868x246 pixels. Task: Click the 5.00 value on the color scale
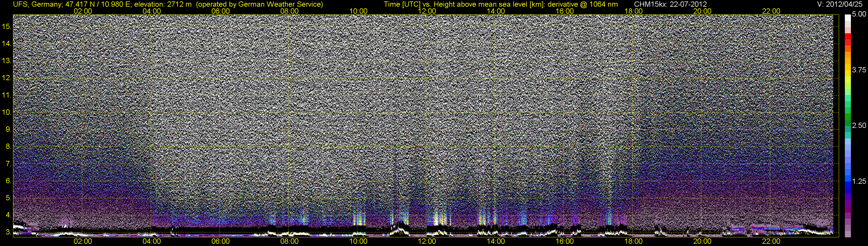point(859,14)
